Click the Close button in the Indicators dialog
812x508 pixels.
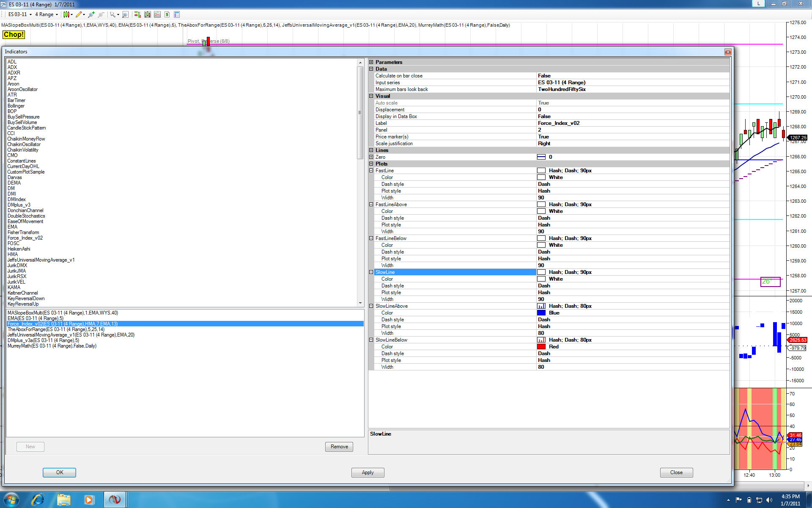pos(676,472)
